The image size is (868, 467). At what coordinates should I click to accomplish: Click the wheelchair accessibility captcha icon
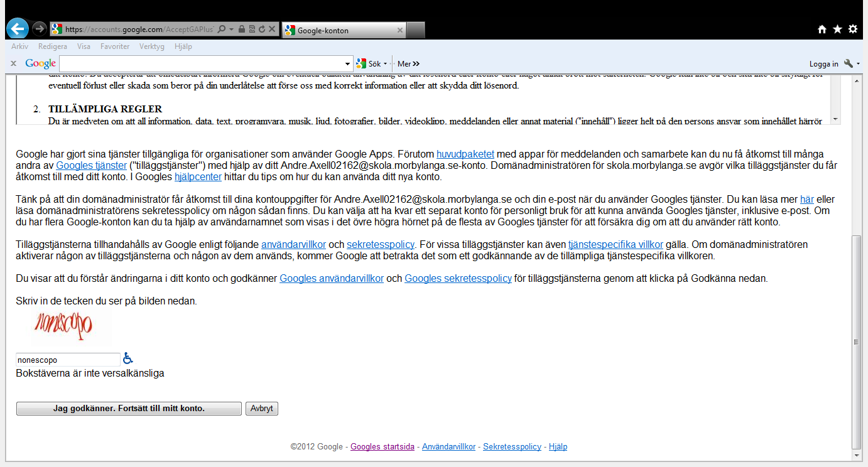pyautogui.click(x=128, y=358)
